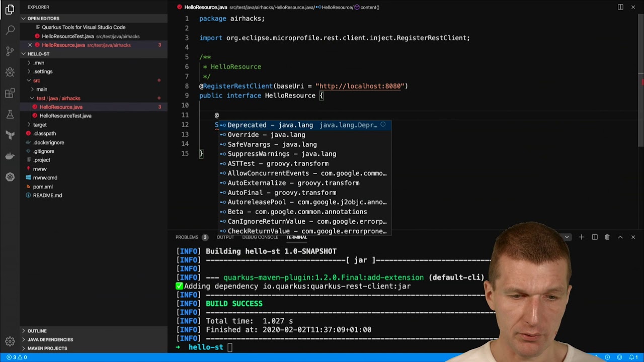Expand the .mvn folder

tap(39, 63)
